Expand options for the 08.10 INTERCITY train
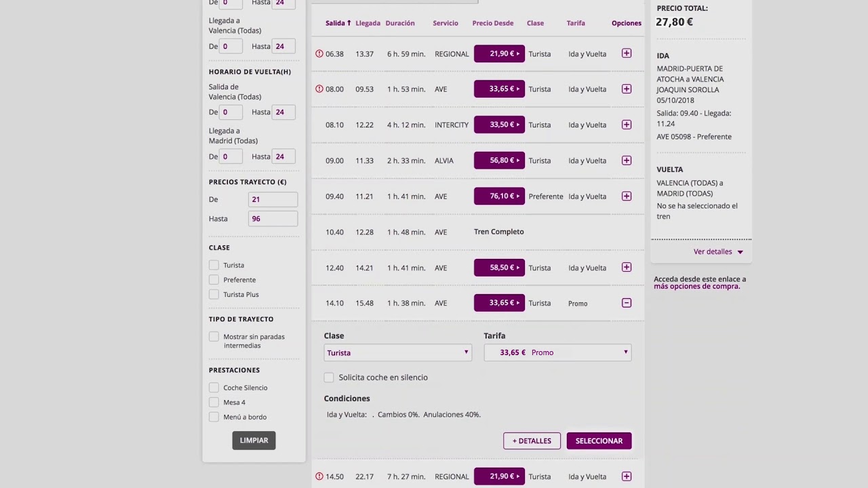The width and height of the screenshot is (868, 488). [x=627, y=125]
